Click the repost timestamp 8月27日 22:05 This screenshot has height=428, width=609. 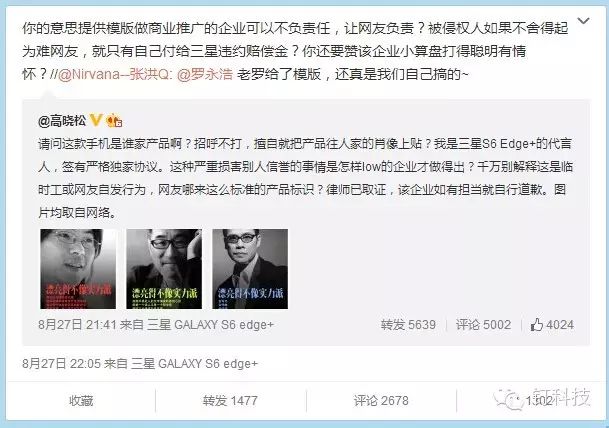(x=61, y=364)
